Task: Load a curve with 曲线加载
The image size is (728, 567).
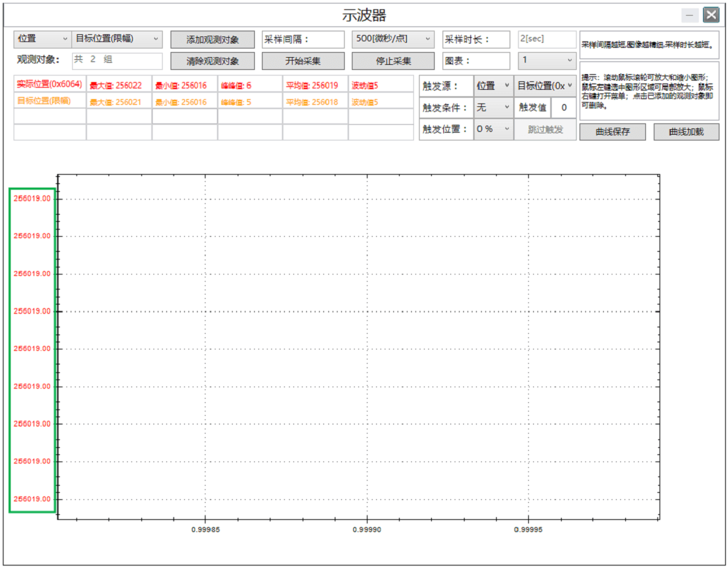Action: click(x=686, y=132)
